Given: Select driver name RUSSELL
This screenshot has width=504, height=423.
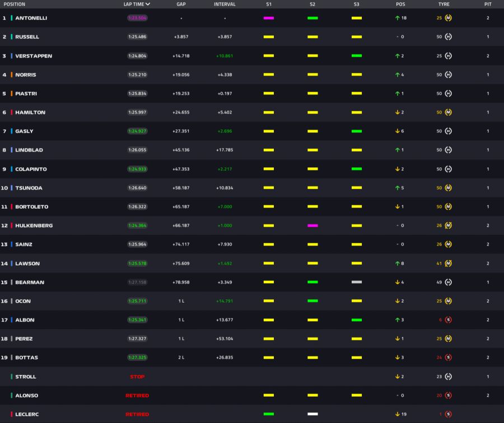Looking at the screenshot, I should click(x=27, y=36).
